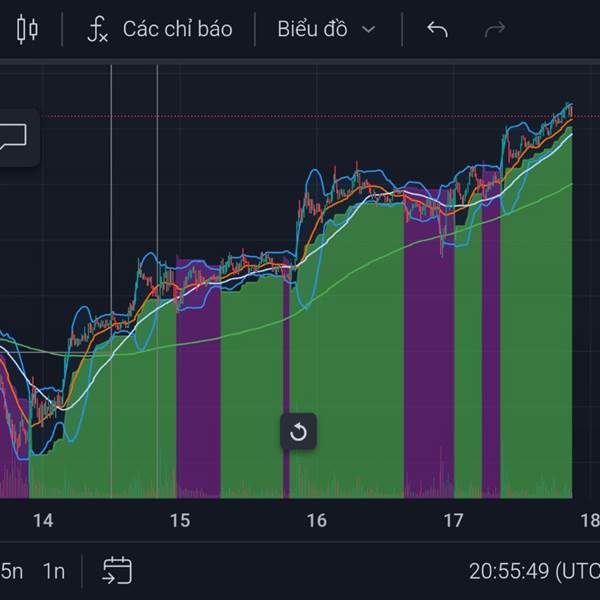
Task: Open the candlestick chart type selector
Action: [27, 29]
